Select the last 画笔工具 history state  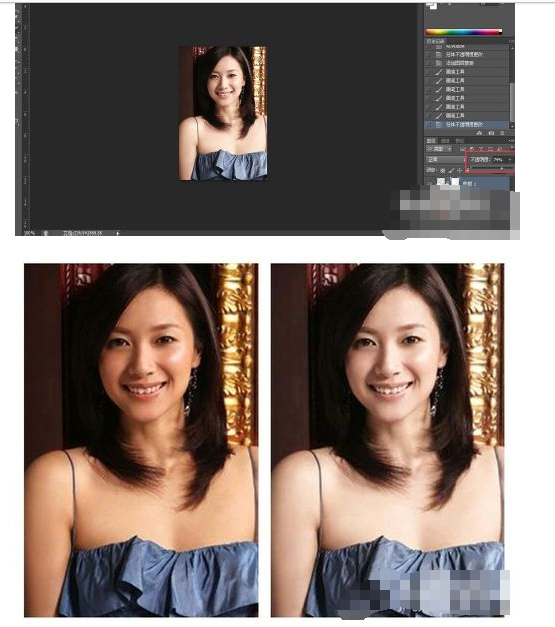[467, 116]
